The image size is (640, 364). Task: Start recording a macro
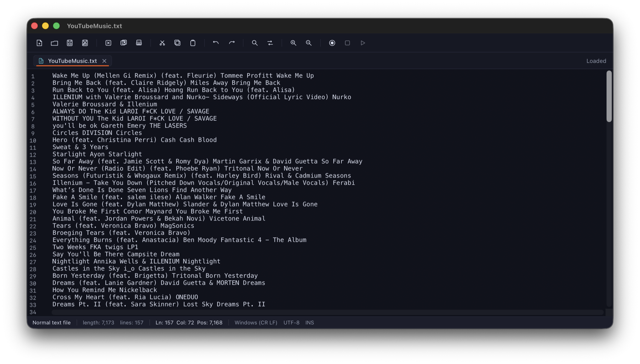(x=332, y=43)
